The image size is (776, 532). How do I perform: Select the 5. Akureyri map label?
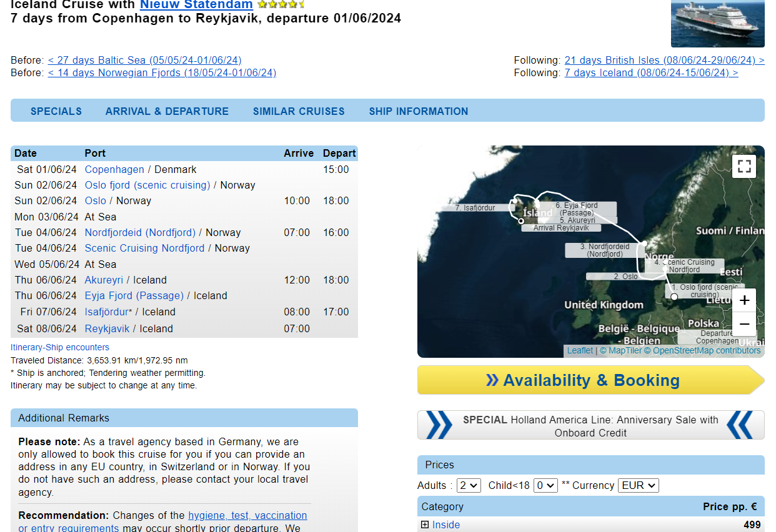tap(577, 220)
